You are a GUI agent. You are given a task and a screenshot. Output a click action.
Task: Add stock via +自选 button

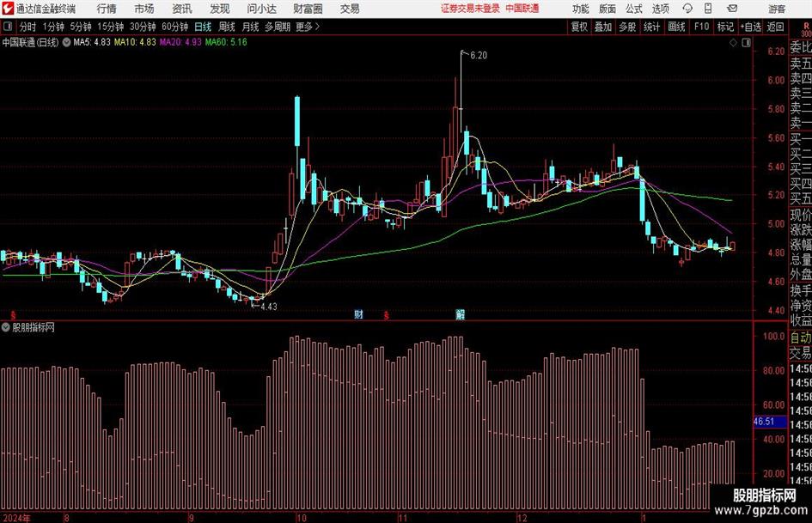pyautogui.click(x=750, y=27)
